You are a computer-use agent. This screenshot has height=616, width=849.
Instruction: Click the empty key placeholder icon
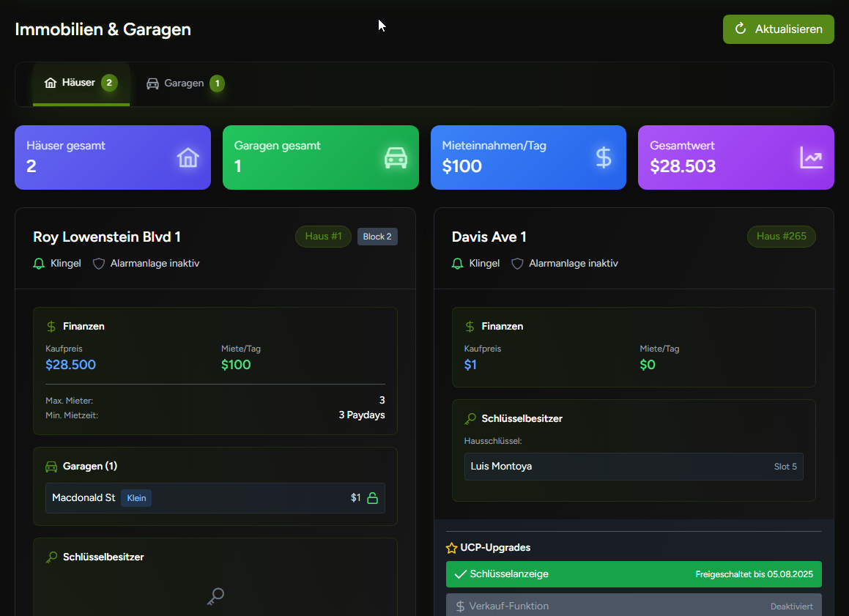pos(215,596)
